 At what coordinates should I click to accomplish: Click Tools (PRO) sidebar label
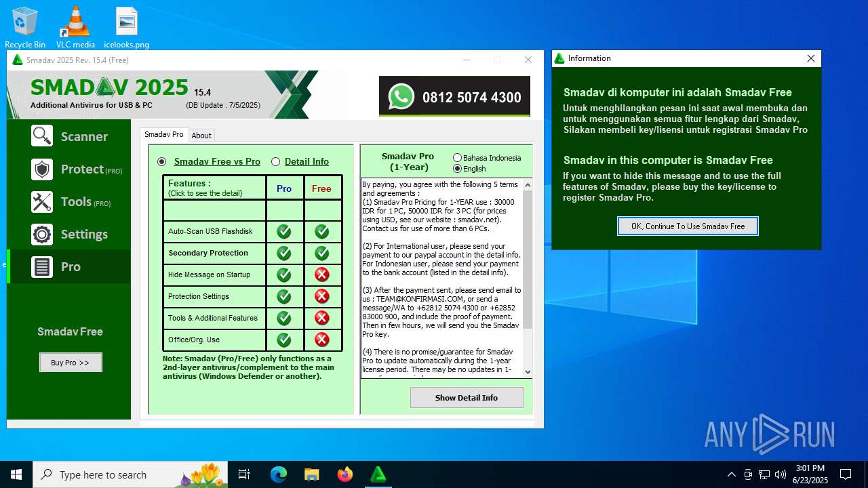coord(85,202)
